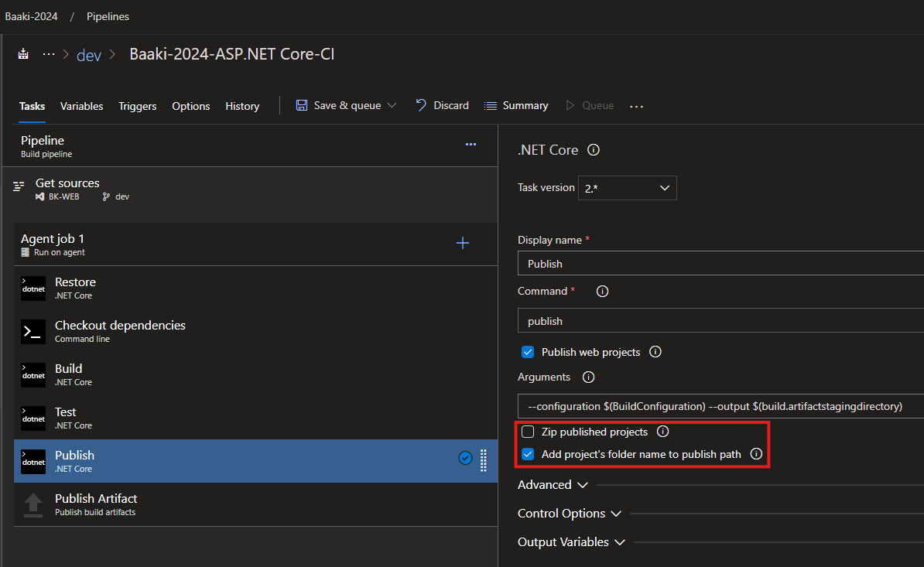The image size is (924, 567).
Task: Uncheck Add project's folder name to publish path
Action: [x=528, y=454]
